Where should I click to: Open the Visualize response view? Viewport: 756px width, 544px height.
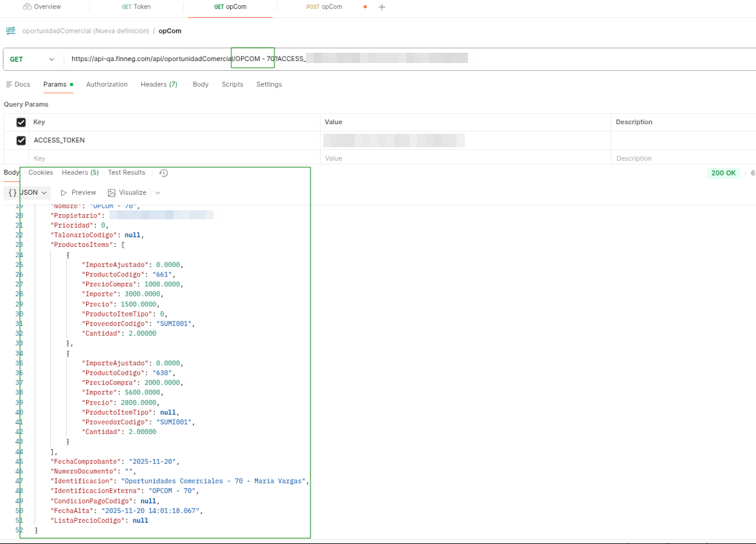click(x=127, y=193)
